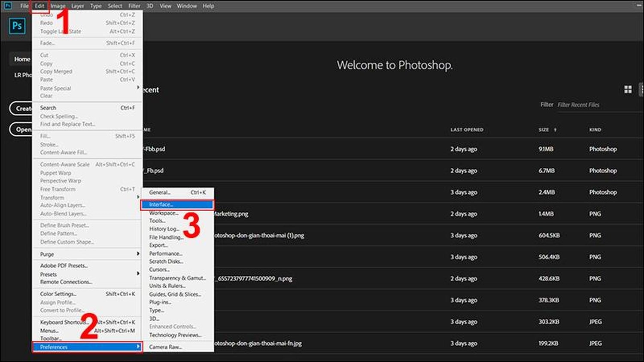Open the 3D menu
The width and height of the screenshot is (644, 362).
(150, 6)
